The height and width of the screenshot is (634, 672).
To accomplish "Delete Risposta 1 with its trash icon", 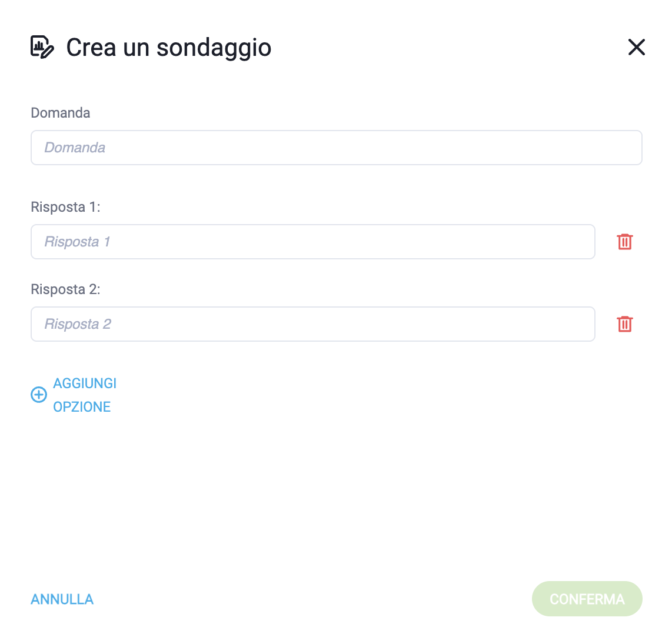I will (624, 242).
